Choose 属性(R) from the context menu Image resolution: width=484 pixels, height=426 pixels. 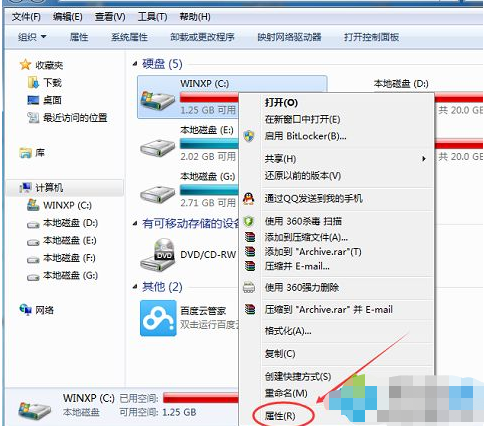[280, 416]
